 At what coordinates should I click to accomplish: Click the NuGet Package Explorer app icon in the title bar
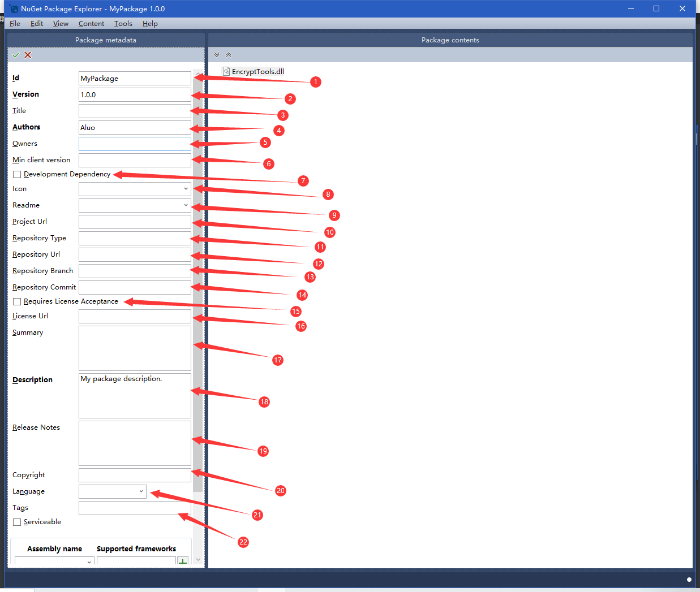click(x=14, y=8)
